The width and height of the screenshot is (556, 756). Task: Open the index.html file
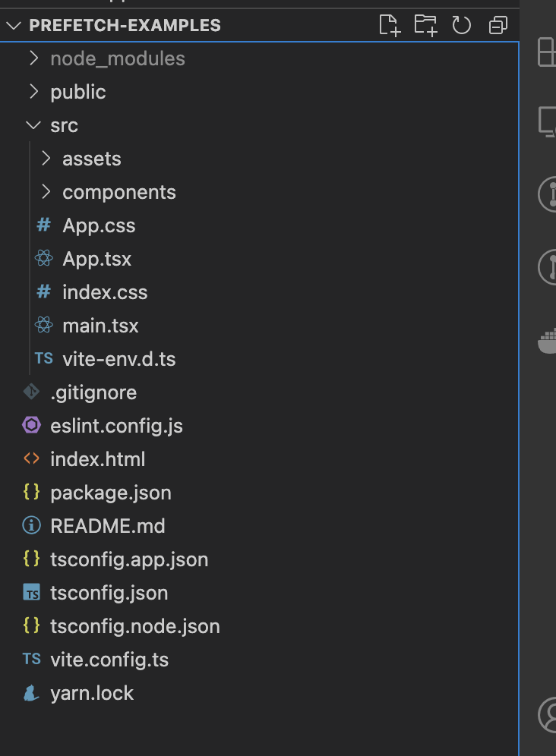coord(98,459)
